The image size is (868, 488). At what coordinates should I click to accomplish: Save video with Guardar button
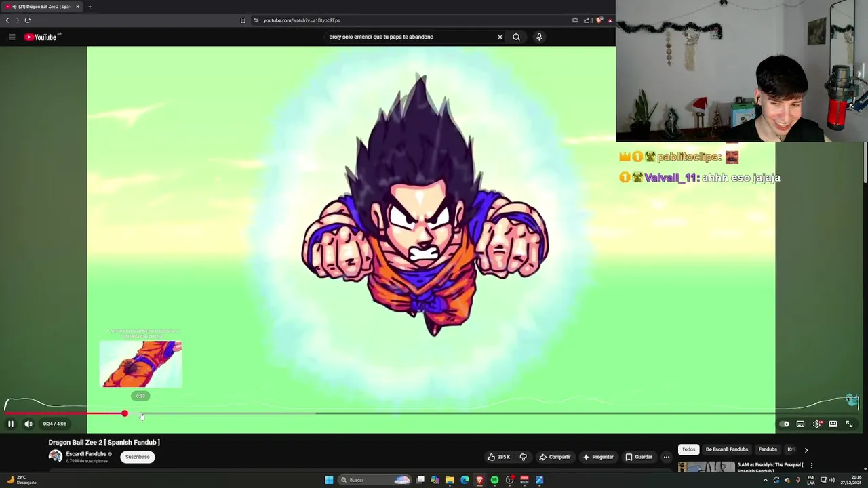[x=639, y=457]
